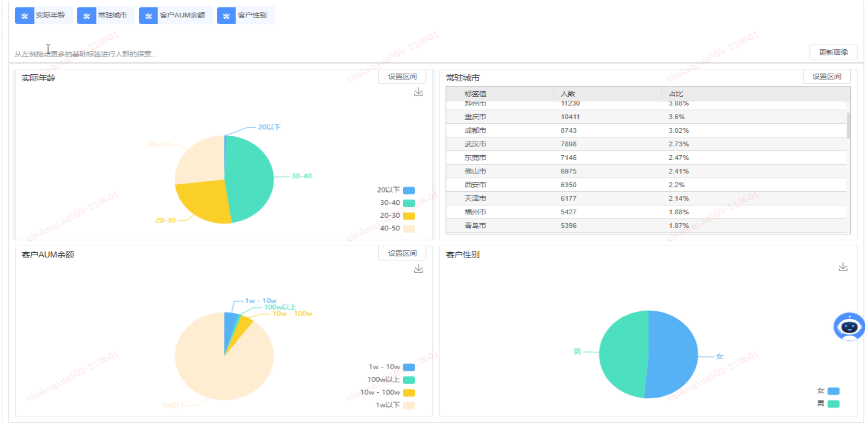Open 设置区间 for 客户AUM余额 panel
The image size is (868, 425).
(402, 253)
